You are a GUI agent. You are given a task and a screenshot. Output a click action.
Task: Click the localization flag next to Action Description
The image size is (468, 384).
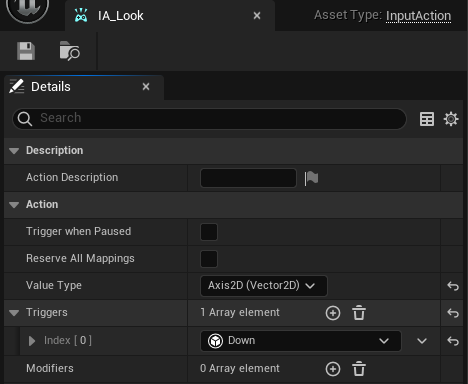(x=311, y=178)
